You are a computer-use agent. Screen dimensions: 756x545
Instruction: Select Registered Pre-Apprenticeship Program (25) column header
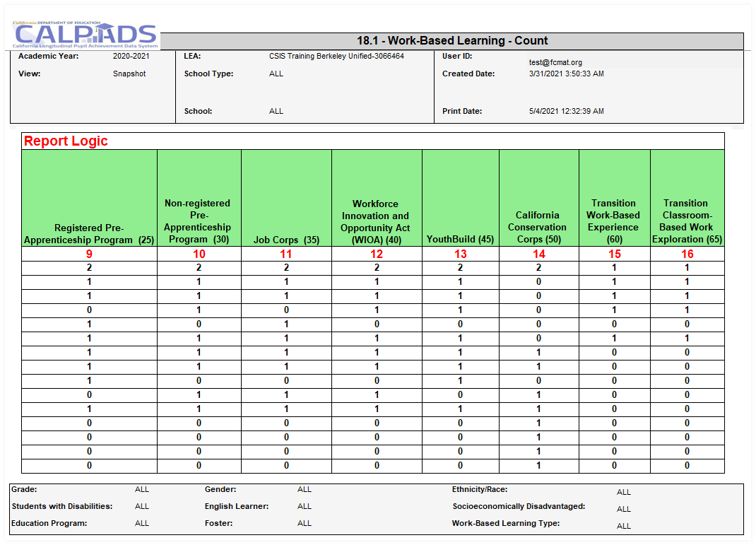point(89,234)
